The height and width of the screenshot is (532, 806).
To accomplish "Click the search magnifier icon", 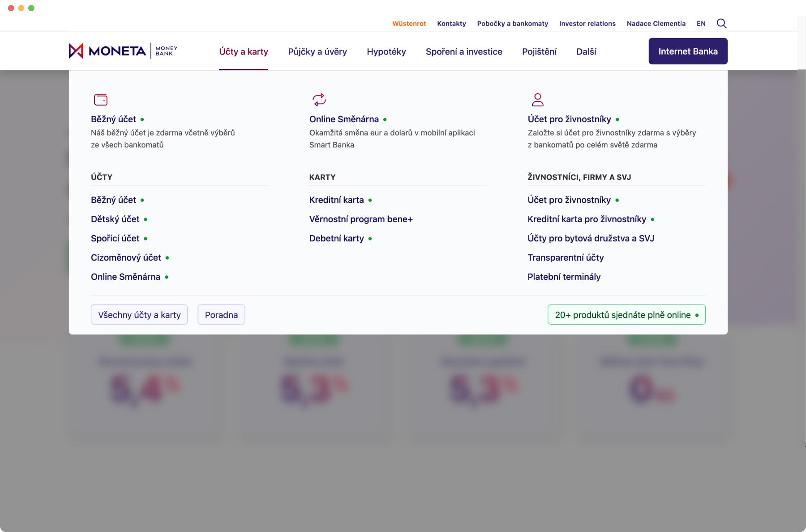I will [x=721, y=23].
